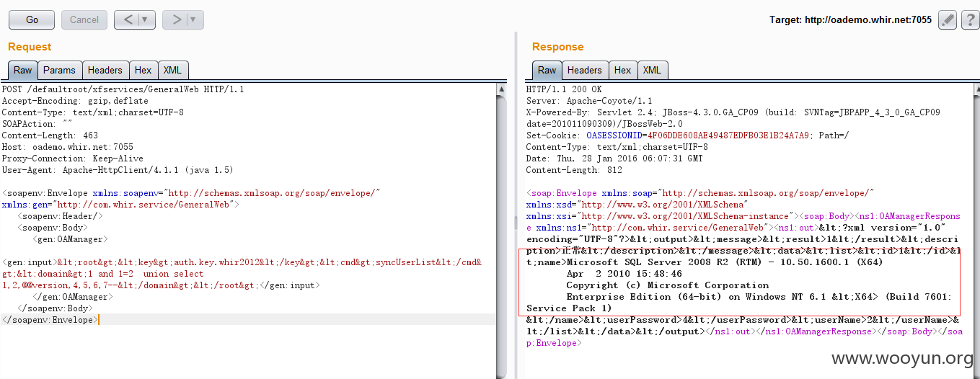The image size is (980, 379).
Task: Click the Server: Apache-Coyote/1.1 line
Action: tap(589, 101)
